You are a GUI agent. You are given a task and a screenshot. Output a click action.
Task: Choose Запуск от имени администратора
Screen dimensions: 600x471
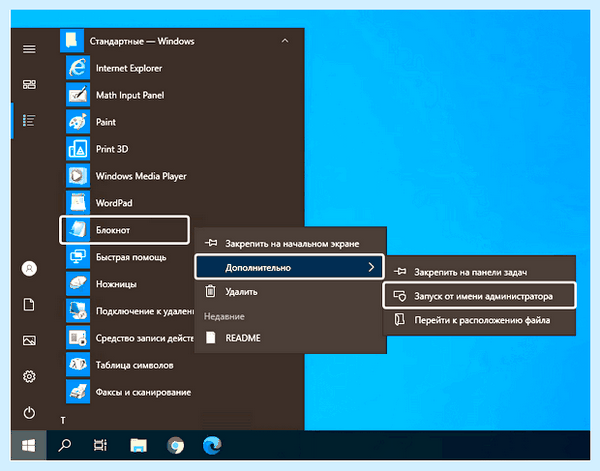tap(480, 296)
